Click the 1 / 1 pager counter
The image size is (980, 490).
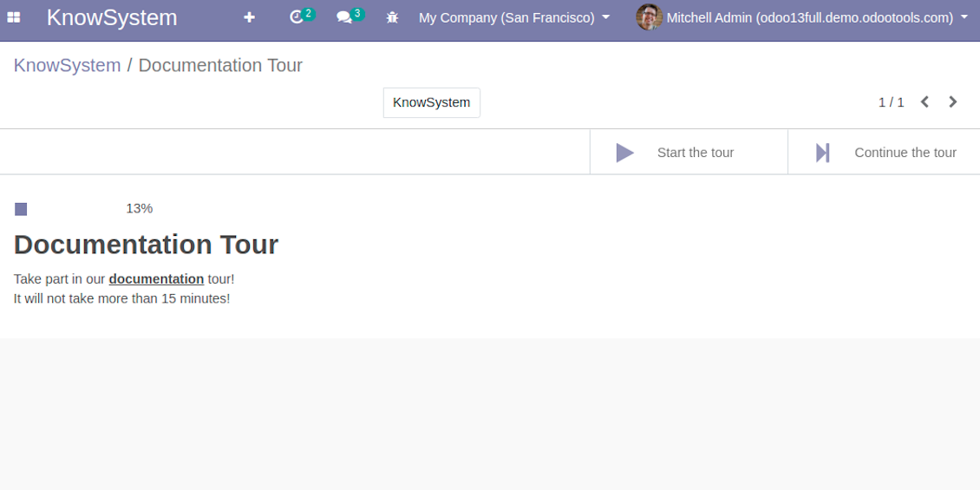892,102
